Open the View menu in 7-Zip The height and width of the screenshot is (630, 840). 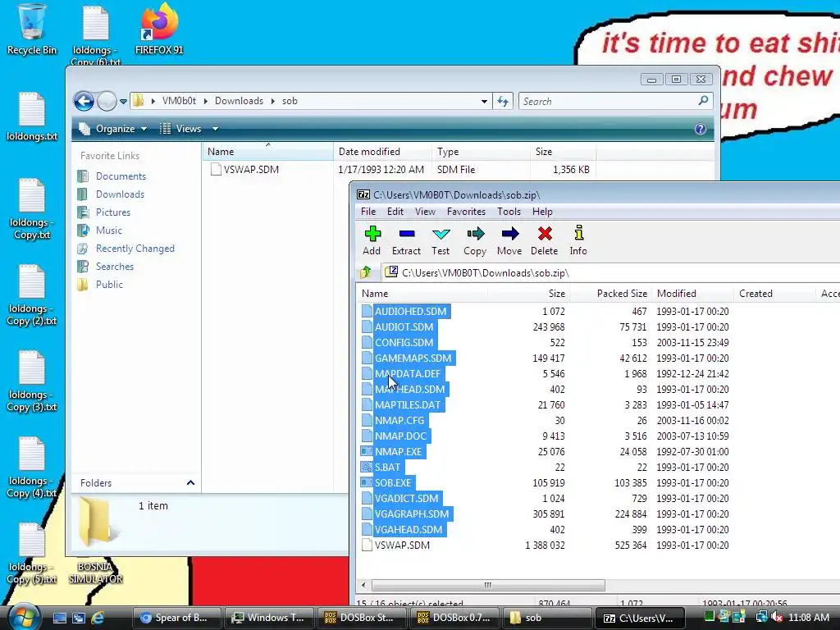pyautogui.click(x=425, y=212)
